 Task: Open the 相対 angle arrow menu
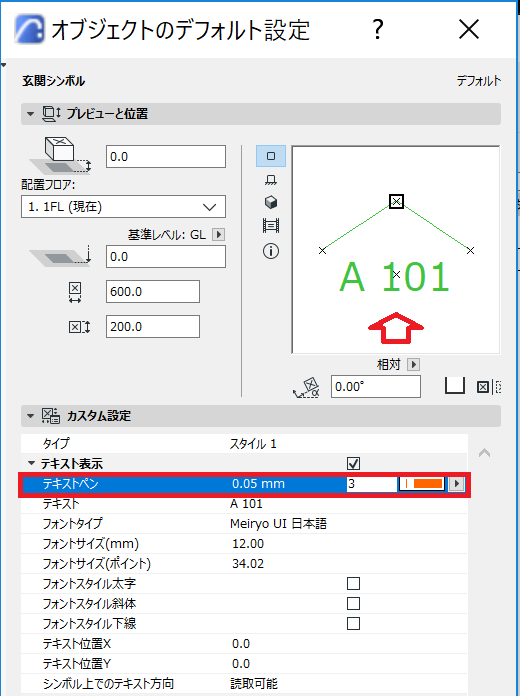pyautogui.click(x=413, y=364)
